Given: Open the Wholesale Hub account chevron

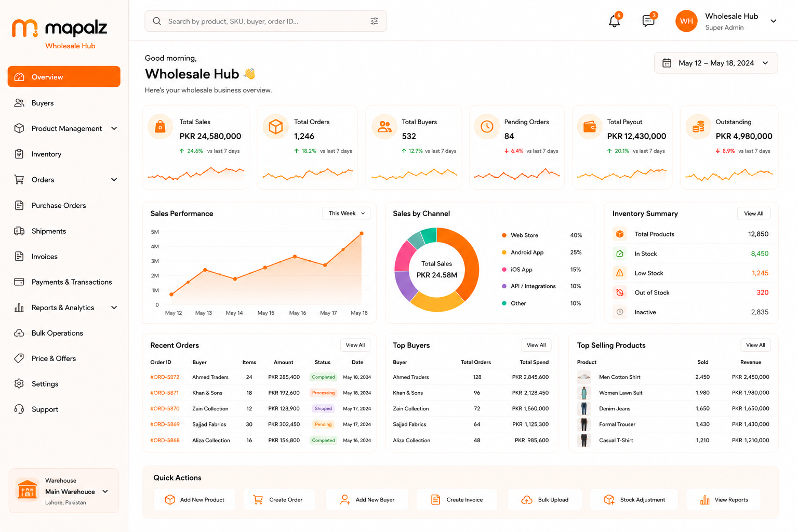Looking at the screenshot, I should point(773,21).
